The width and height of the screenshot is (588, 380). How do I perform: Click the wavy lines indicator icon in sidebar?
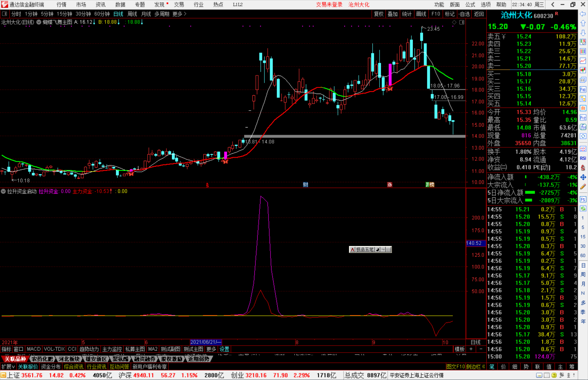(x=583, y=149)
